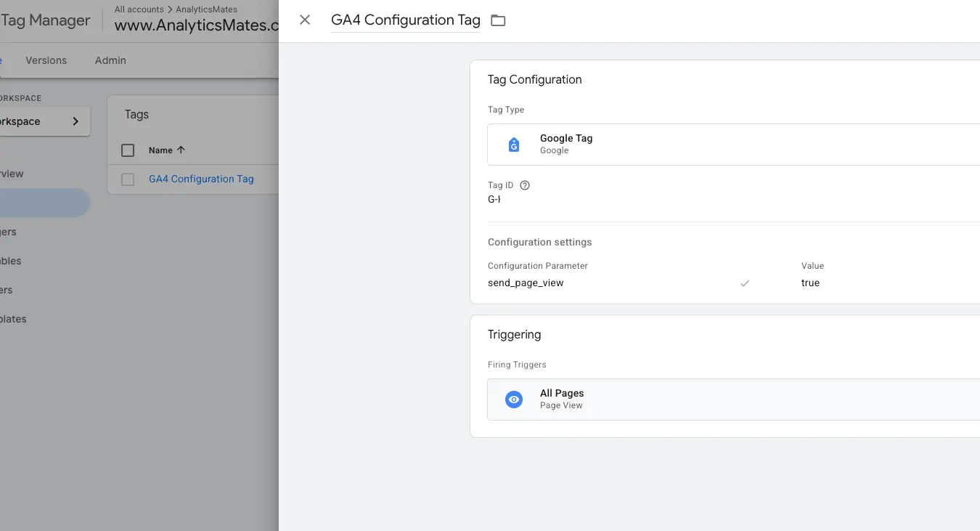Screen dimensions: 980x531
Task: Click the value true for send_page_view
Action: click(x=810, y=283)
